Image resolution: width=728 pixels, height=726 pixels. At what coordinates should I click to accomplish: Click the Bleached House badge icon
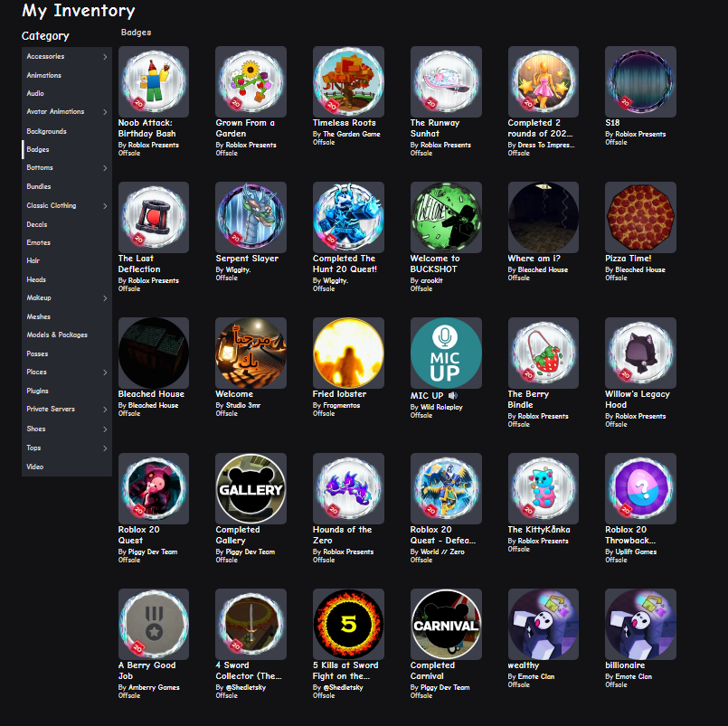click(x=154, y=353)
